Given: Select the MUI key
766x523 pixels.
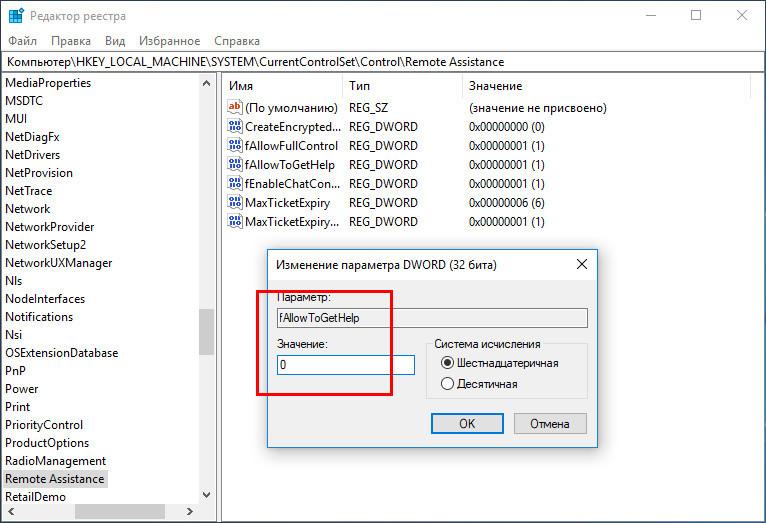Looking at the screenshot, I should (16, 119).
